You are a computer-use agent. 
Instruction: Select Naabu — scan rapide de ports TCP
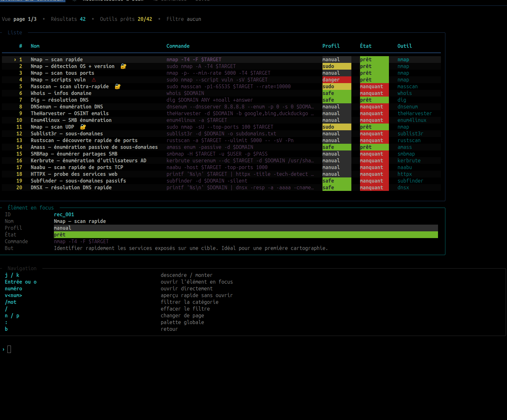[x=221, y=167]
